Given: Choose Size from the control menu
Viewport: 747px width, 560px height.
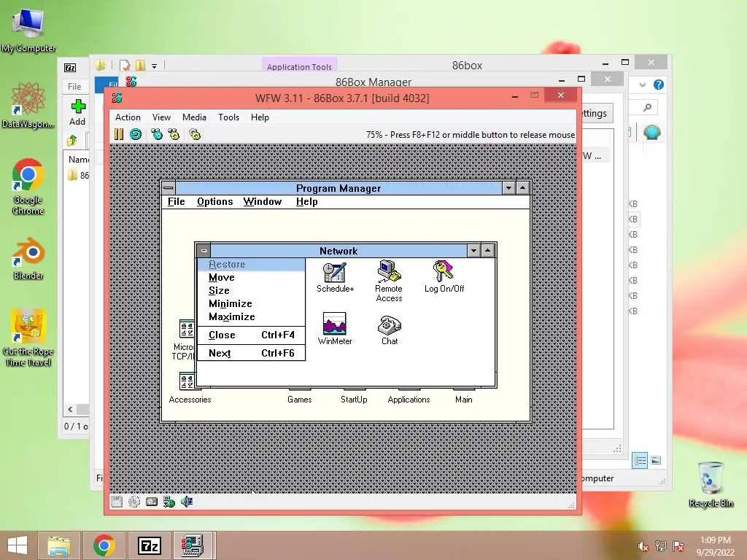Looking at the screenshot, I should [x=251, y=290].
